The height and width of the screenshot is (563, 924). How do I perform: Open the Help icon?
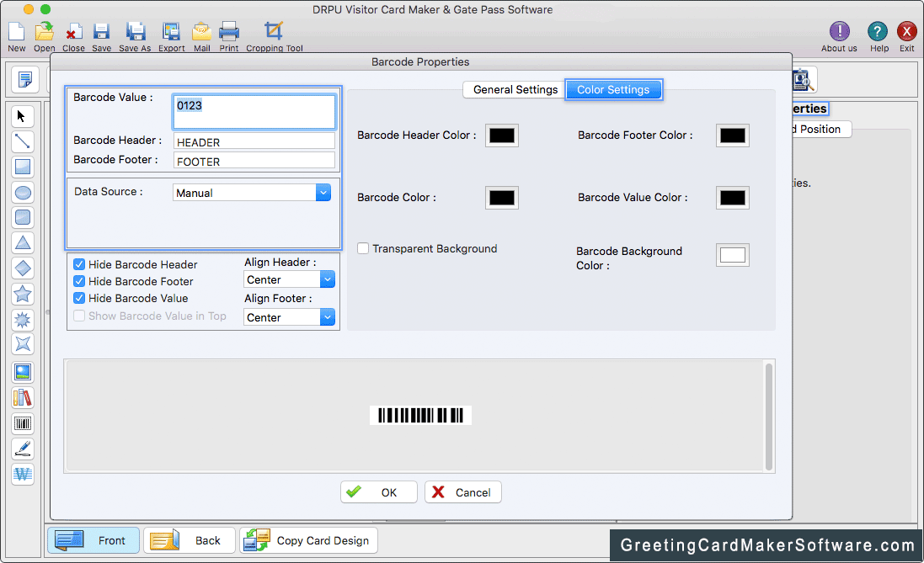(878, 32)
